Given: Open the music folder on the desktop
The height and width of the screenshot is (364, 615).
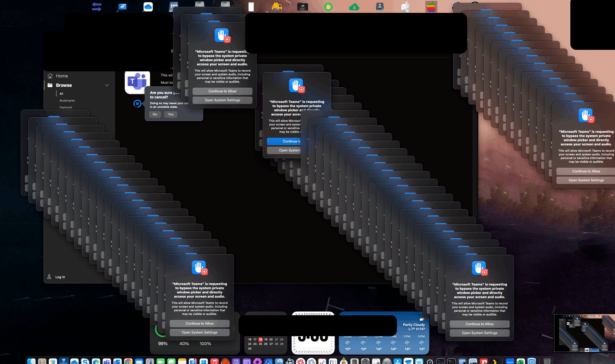Looking at the screenshot, I should 302,7.
